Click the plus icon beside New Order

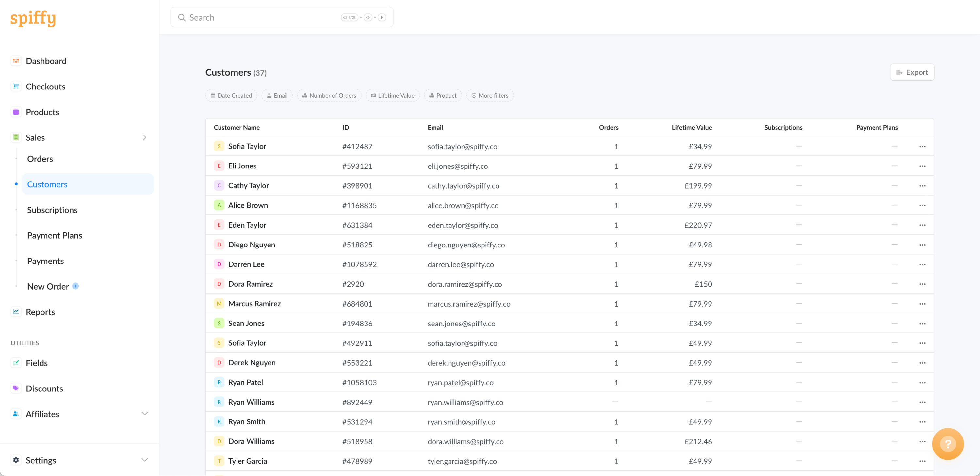75,286
